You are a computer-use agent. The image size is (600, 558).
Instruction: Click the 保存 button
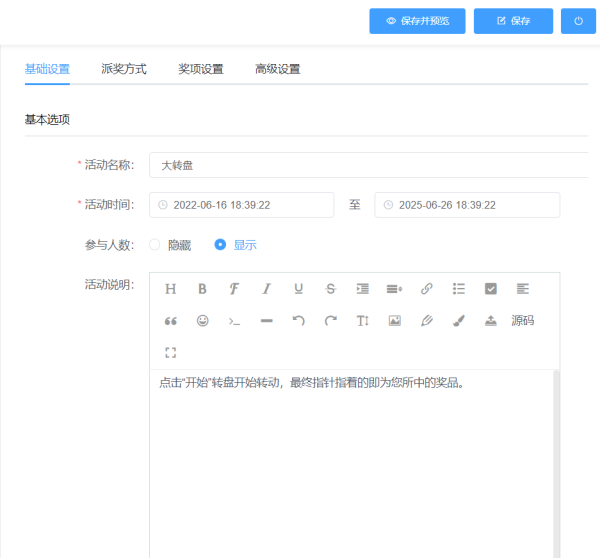click(514, 21)
